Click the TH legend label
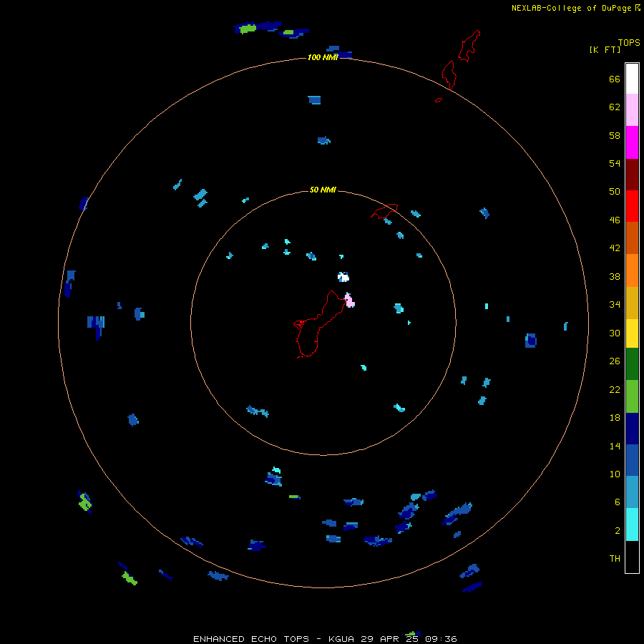The width and height of the screenshot is (644, 644). pyautogui.click(x=615, y=559)
